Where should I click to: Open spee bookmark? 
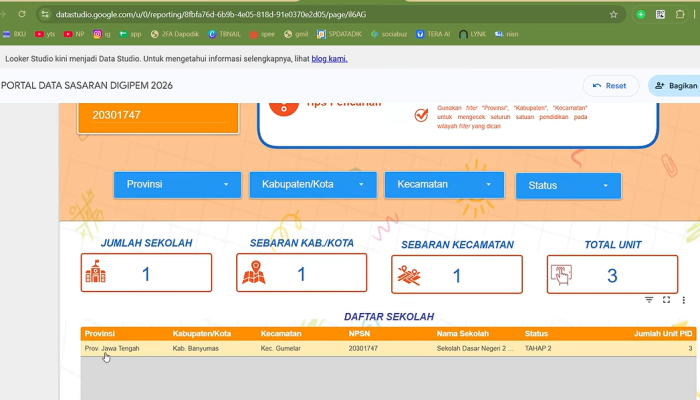(x=262, y=34)
